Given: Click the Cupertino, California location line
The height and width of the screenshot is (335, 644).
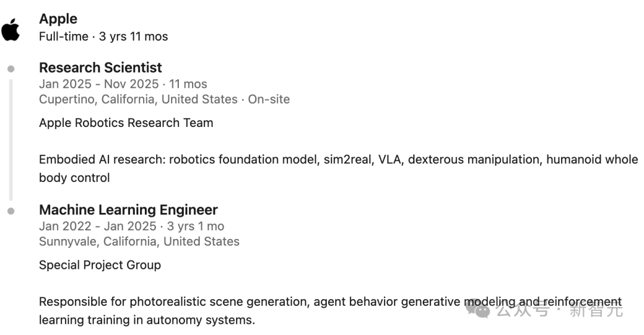Looking at the screenshot, I should coord(138,100).
